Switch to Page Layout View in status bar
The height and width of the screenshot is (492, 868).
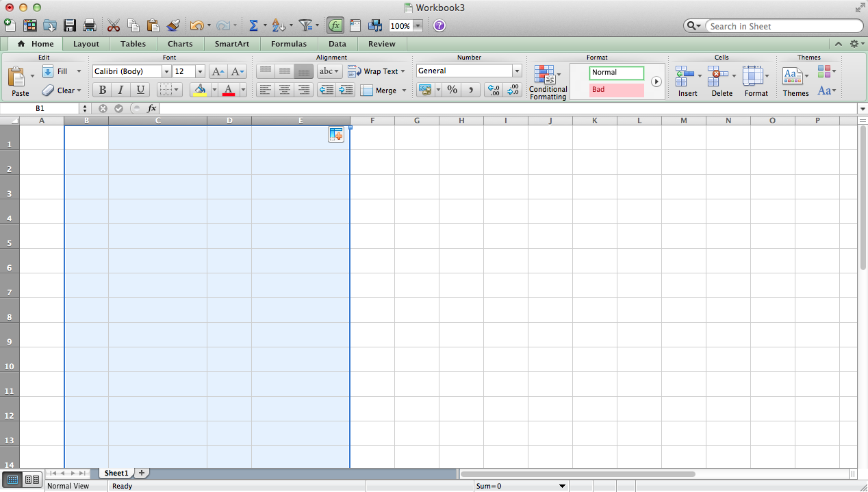[32, 479]
